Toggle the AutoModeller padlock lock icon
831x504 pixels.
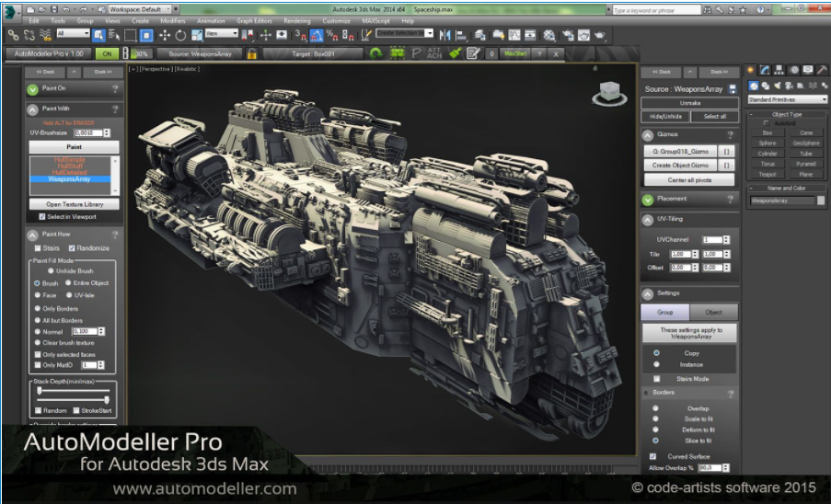point(252,53)
